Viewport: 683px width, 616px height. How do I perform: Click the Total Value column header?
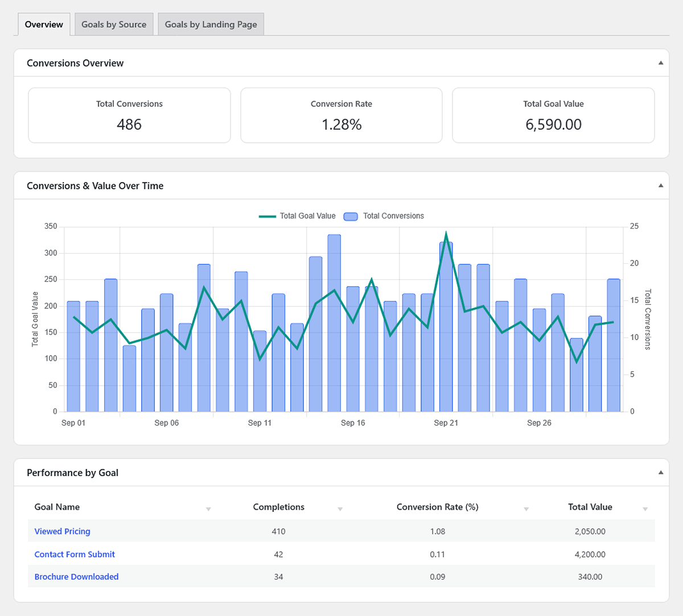pos(590,507)
